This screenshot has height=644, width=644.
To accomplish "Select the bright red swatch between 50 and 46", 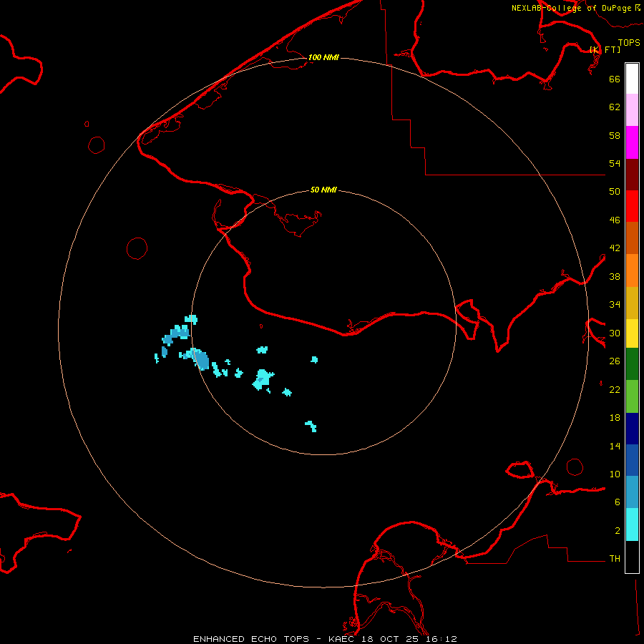I will point(632,206).
